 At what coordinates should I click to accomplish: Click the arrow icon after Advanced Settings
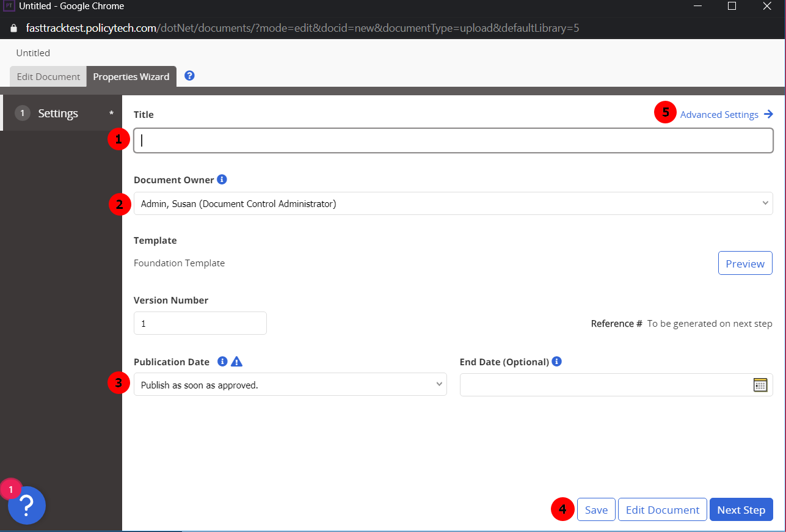(x=769, y=114)
